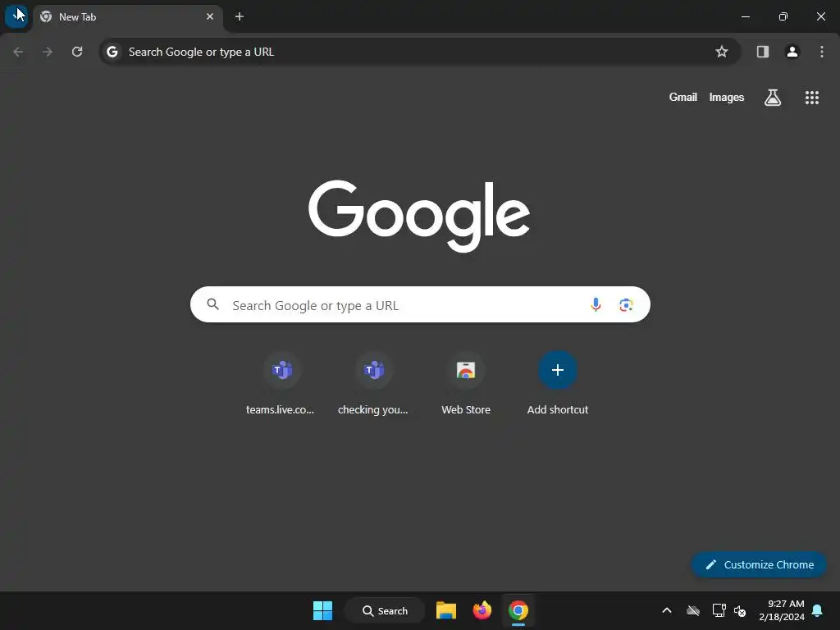
Task: Open Chrome three-dot menu
Action: click(x=822, y=52)
